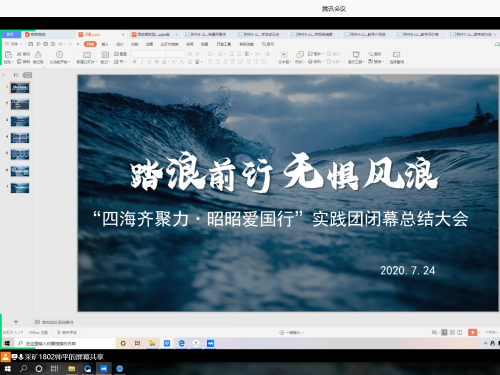500x375 pixels.
Task: Click the orange slideshow play button in the status bar
Action: click(x=472, y=332)
